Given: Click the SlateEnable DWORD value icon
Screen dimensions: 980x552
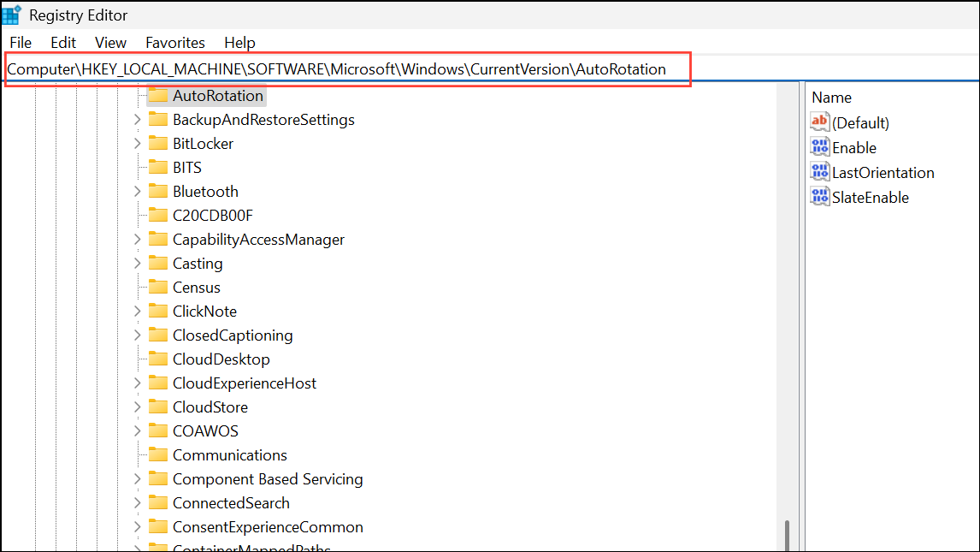Looking at the screenshot, I should 820,197.
